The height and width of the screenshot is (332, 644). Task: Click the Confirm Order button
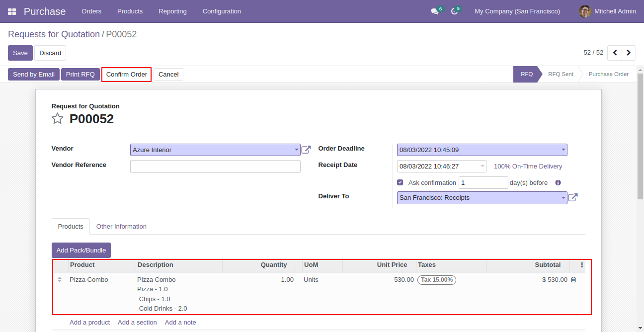[x=126, y=75]
